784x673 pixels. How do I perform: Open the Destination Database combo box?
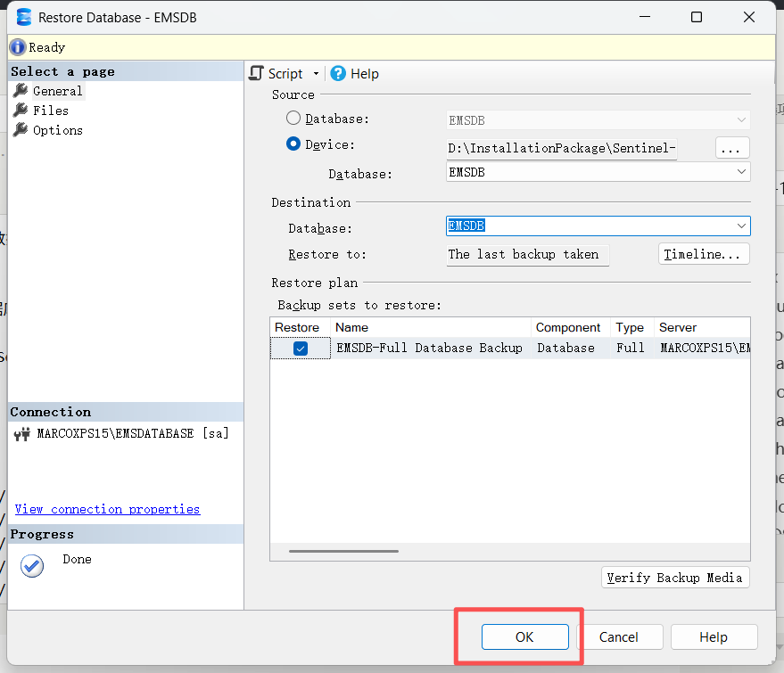click(741, 226)
